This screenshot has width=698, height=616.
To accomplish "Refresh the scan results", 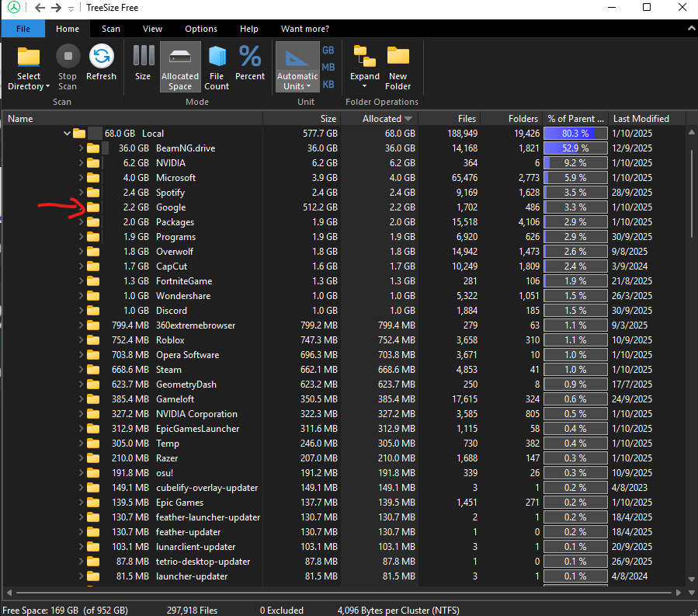I will pos(101,63).
